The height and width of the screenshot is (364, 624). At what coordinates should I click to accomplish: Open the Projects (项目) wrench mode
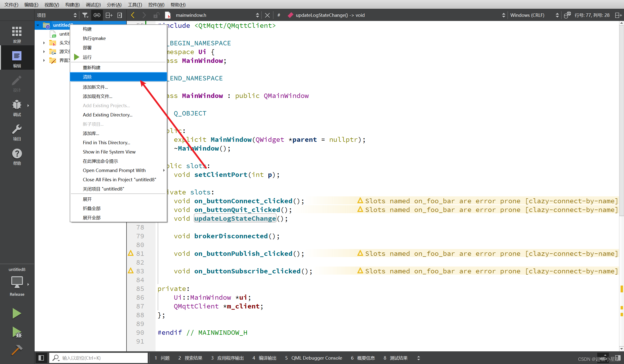17,132
